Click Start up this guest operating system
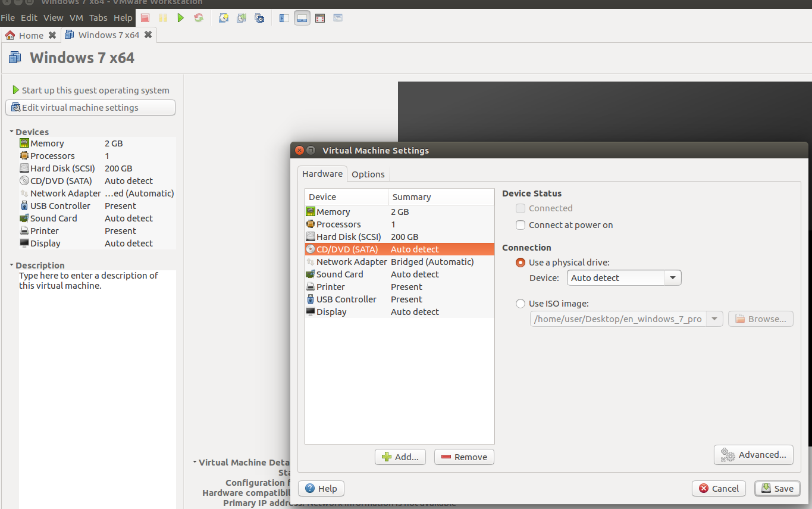This screenshot has height=509, width=812. [90, 90]
